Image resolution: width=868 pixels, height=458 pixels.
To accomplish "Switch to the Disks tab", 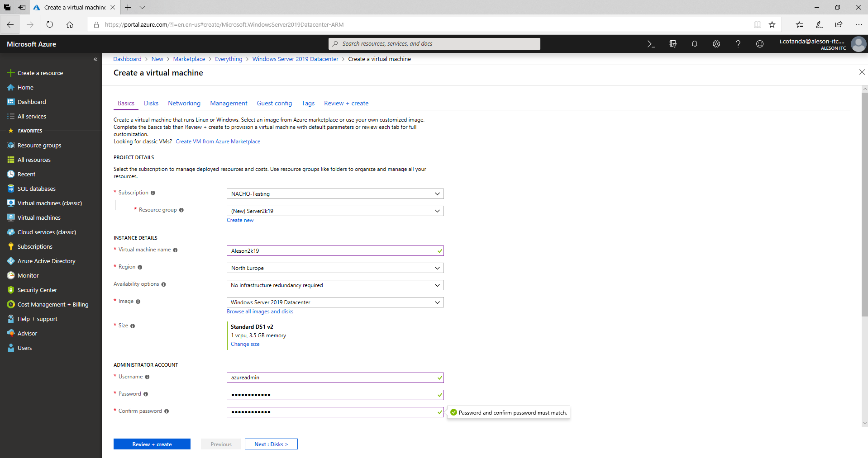I will coord(151,104).
